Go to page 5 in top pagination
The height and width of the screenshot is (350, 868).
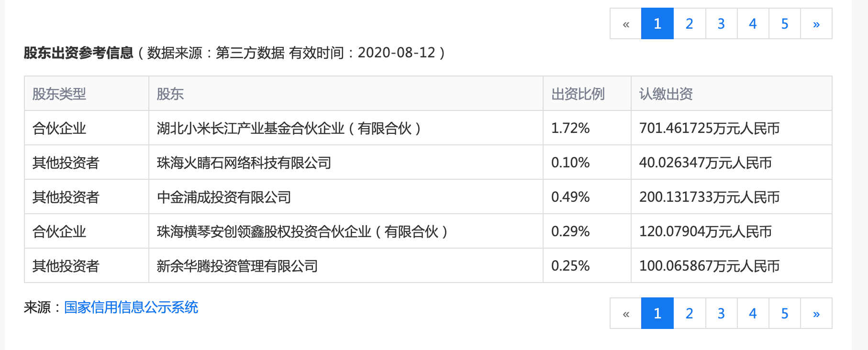pyautogui.click(x=784, y=23)
